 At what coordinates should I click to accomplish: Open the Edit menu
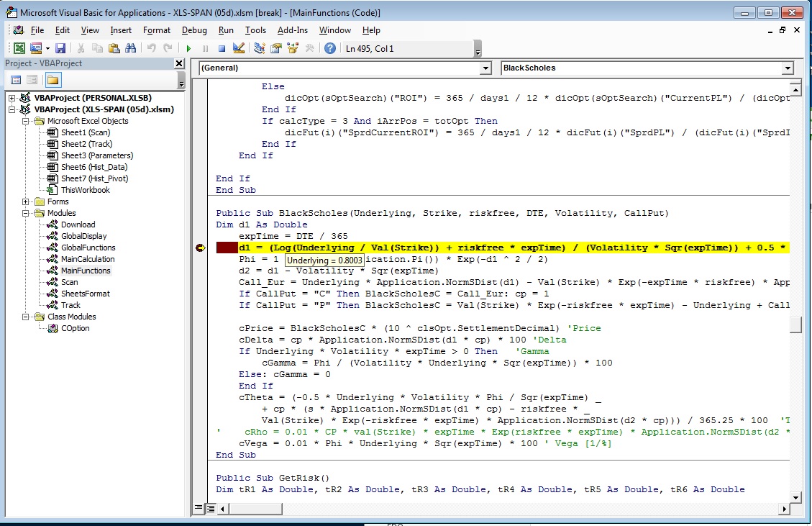[62, 30]
